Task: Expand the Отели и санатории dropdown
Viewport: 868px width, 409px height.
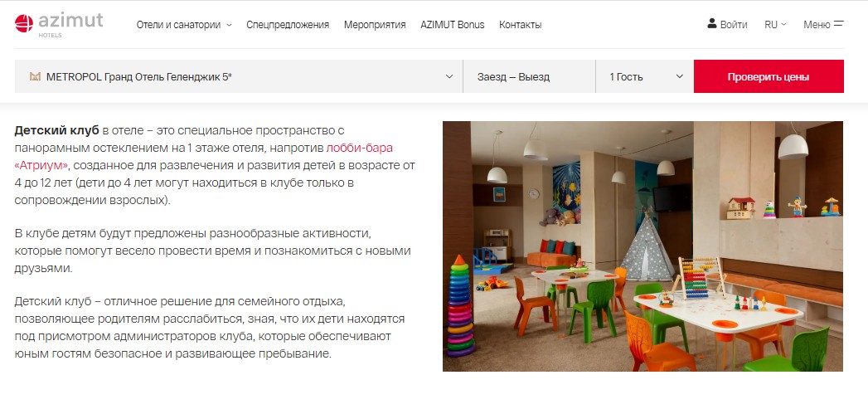Action: pos(184,25)
